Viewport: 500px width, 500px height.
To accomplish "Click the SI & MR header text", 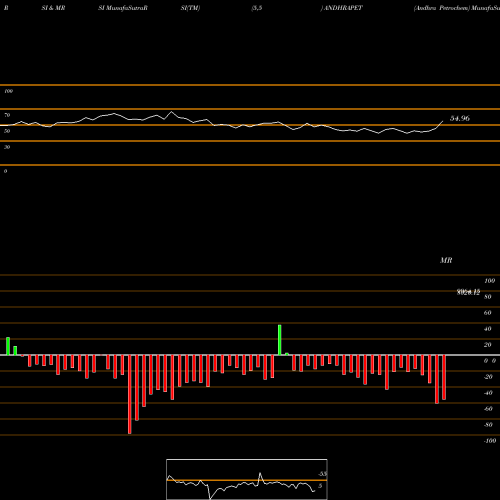I will [x=53, y=8].
